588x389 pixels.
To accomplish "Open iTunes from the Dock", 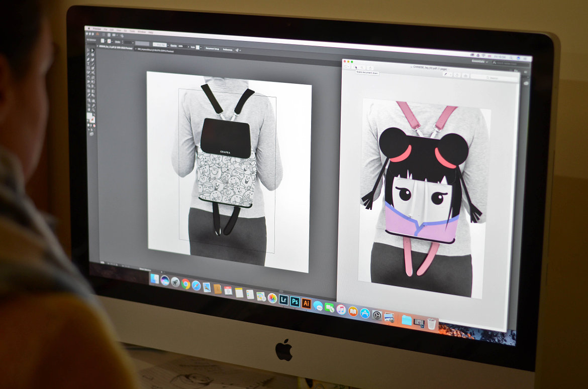I will click(x=341, y=310).
